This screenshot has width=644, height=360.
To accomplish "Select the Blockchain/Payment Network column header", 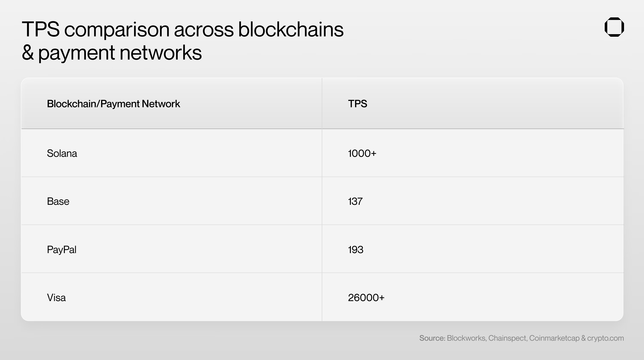I will click(x=113, y=104).
